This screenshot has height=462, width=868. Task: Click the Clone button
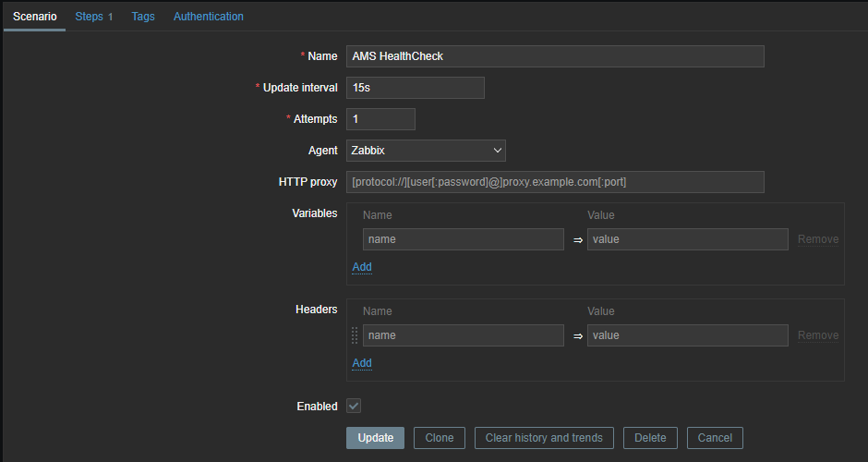439,438
